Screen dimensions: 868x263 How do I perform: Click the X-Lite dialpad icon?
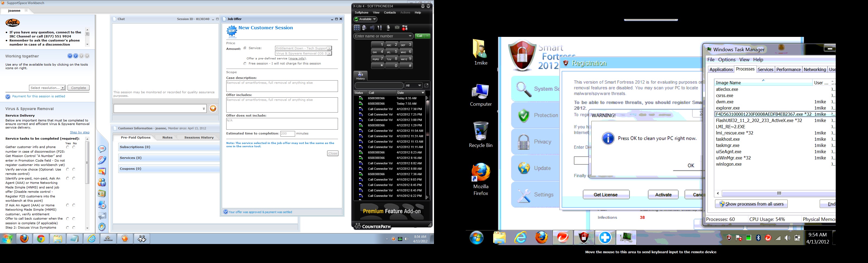pyautogui.click(x=357, y=28)
